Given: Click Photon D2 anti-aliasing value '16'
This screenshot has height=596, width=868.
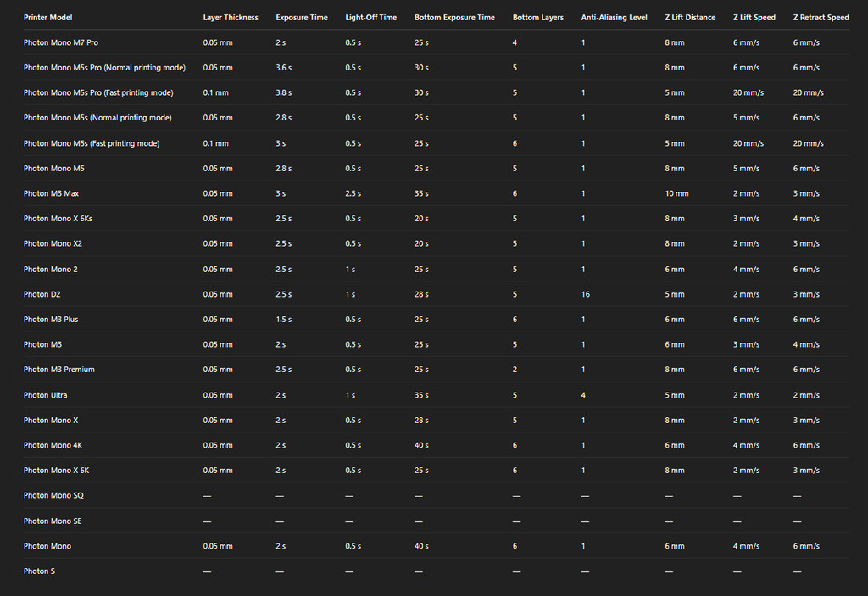Looking at the screenshot, I should 585,294.
